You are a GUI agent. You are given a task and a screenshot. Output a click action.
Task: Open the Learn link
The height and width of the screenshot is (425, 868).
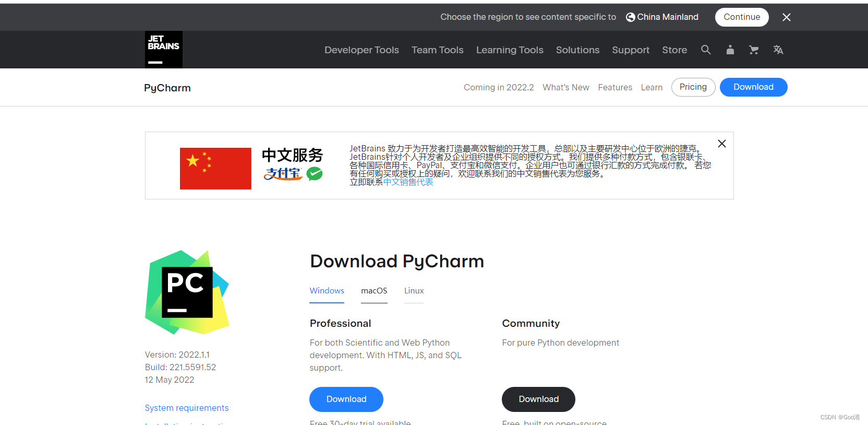(652, 87)
